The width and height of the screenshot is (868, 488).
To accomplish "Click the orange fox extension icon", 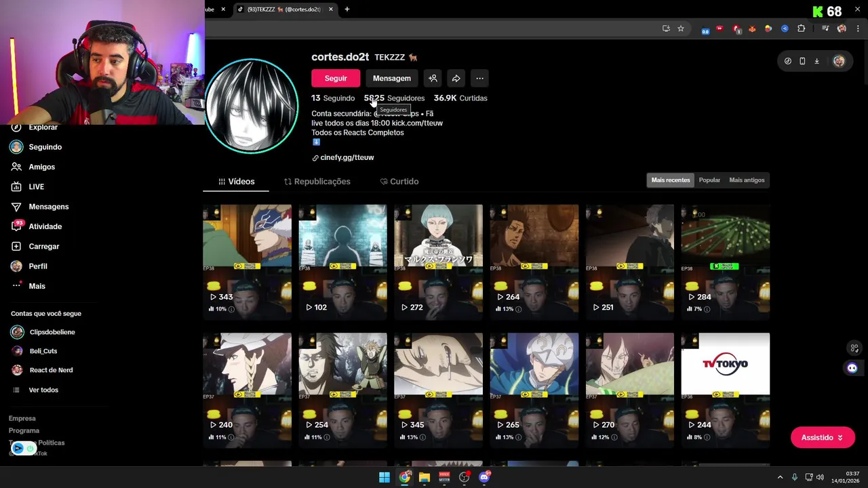I will click(752, 28).
